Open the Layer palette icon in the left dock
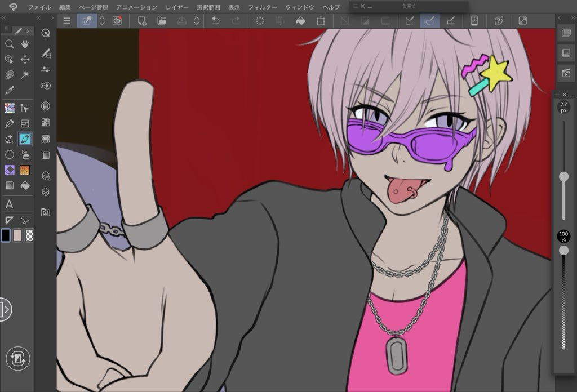The height and width of the screenshot is (392, 577). 46,191
